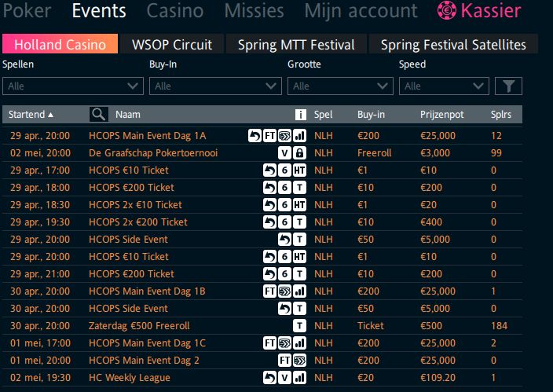Viewport: 553px width, 392px height.
Task: Select the Holland Casino tab
Action: click(x=60, y=44)
